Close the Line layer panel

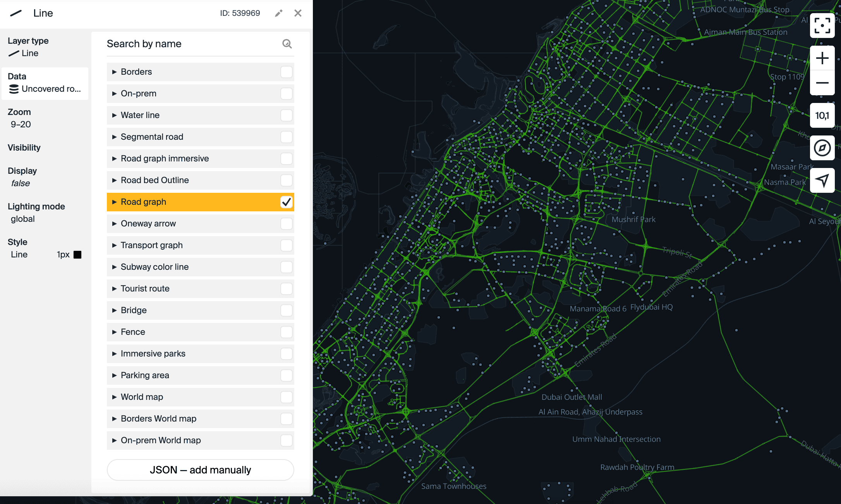coord(298,13)
